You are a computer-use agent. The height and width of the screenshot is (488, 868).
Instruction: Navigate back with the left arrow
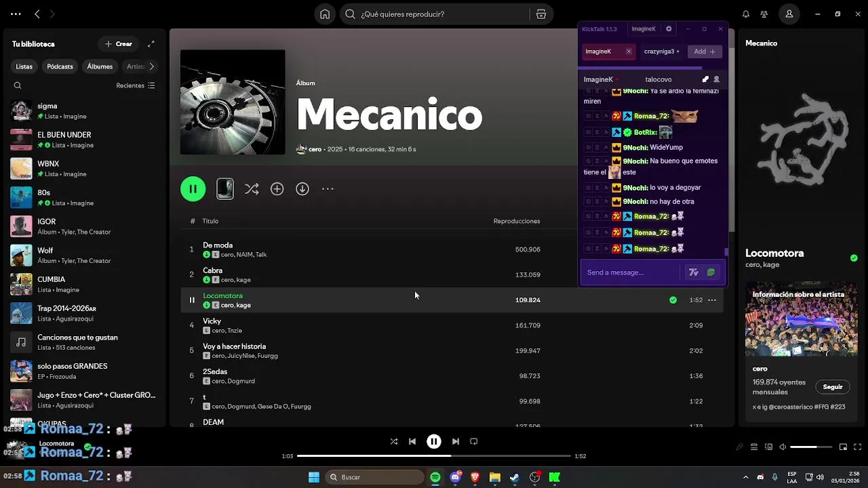point(37,14)
